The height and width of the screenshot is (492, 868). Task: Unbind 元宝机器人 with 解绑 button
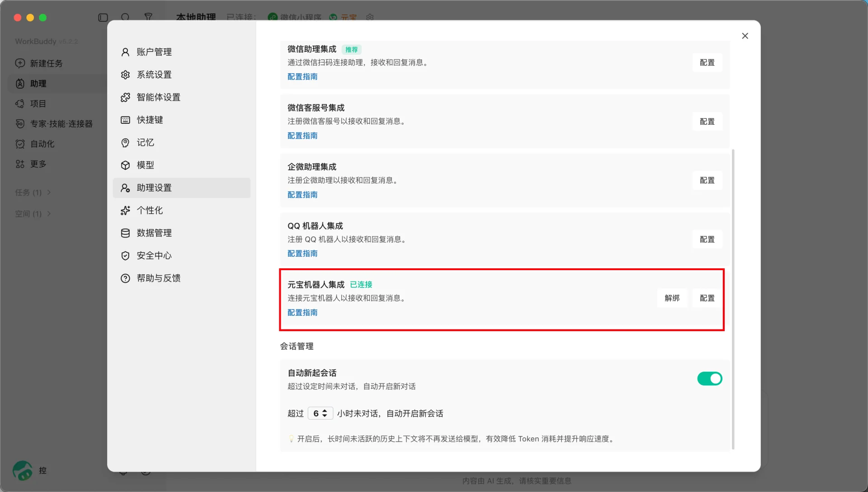click(672, 298)
